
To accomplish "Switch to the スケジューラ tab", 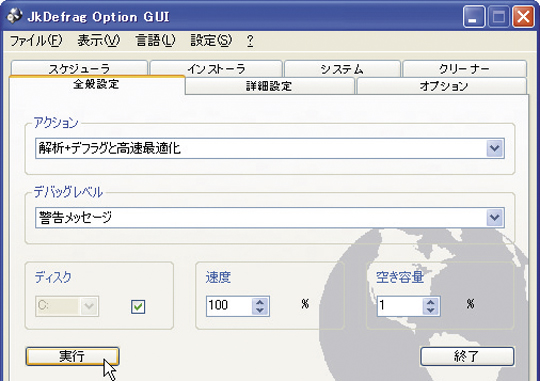I will pos(79,68).
